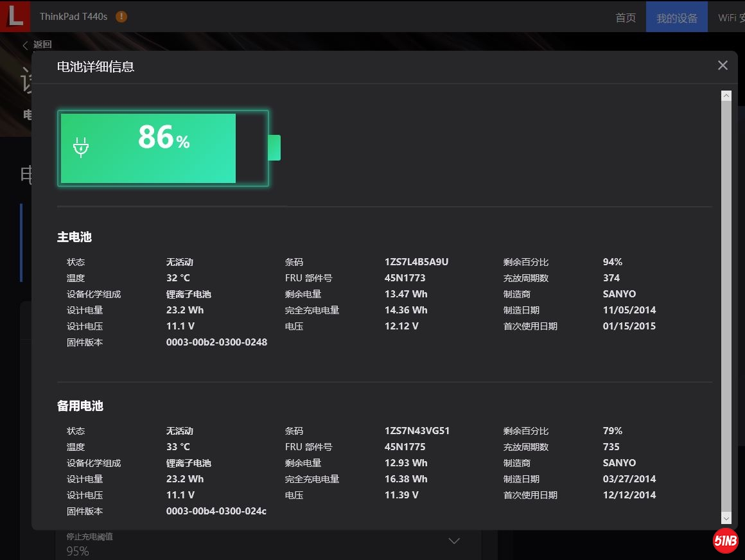Viewport: 745px width, 560px height.
Task: Select backup battery FRU number 45N1775
Action: 405,447
